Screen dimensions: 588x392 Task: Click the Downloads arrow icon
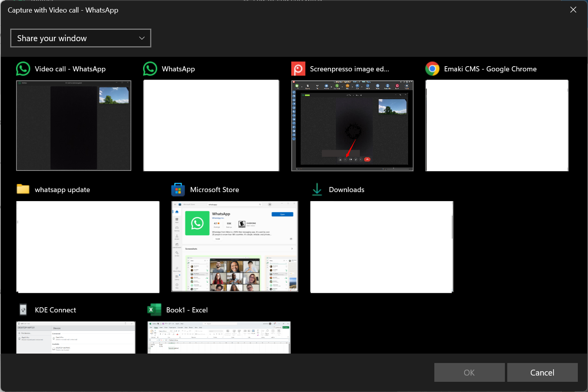[317, 189]
